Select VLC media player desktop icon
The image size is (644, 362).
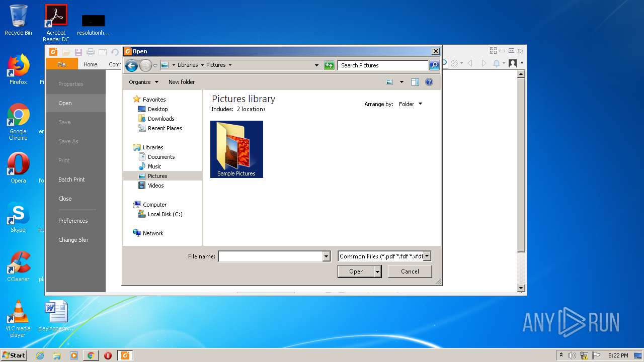pos(18,319)
